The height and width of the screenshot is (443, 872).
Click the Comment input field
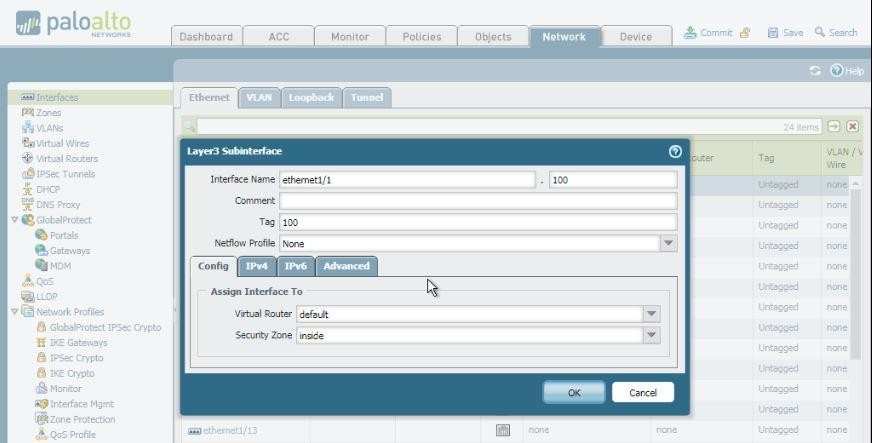coord(478,201)
